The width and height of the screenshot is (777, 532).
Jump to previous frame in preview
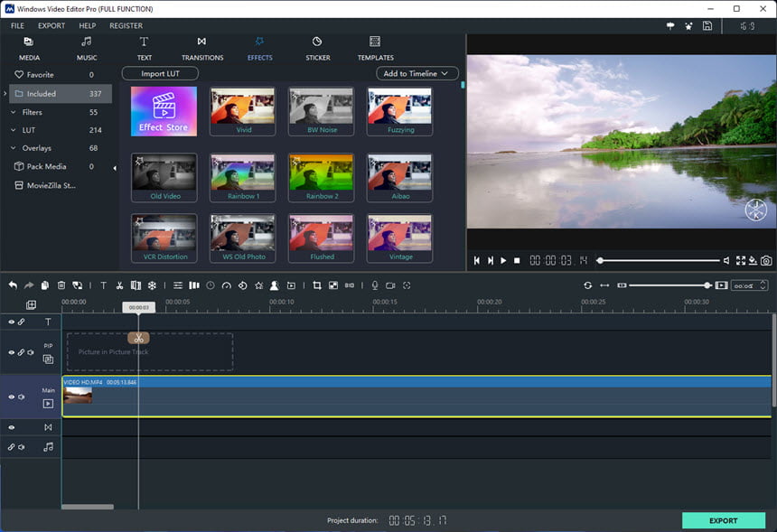coord(477,260)
